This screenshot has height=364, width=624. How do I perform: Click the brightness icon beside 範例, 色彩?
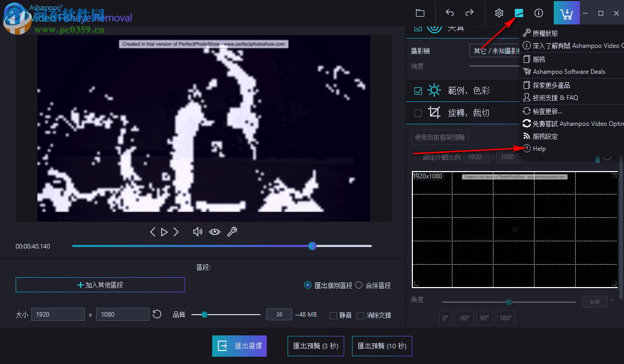pyautogui.click(x=434, y=90)
